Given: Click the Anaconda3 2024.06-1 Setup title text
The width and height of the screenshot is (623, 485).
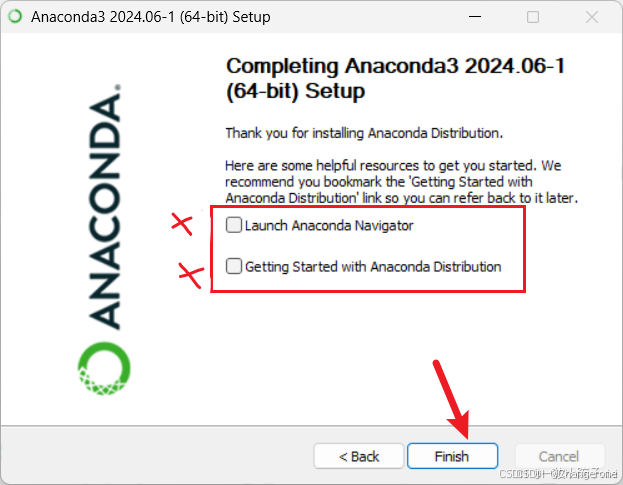Looking at the screenshot, I should tap(151, 17).
